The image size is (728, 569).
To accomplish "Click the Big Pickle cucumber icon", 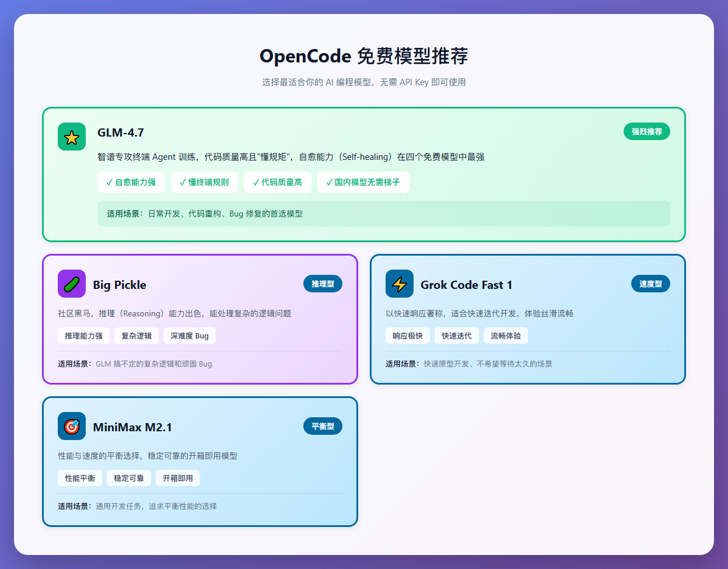I will (72, 284).
